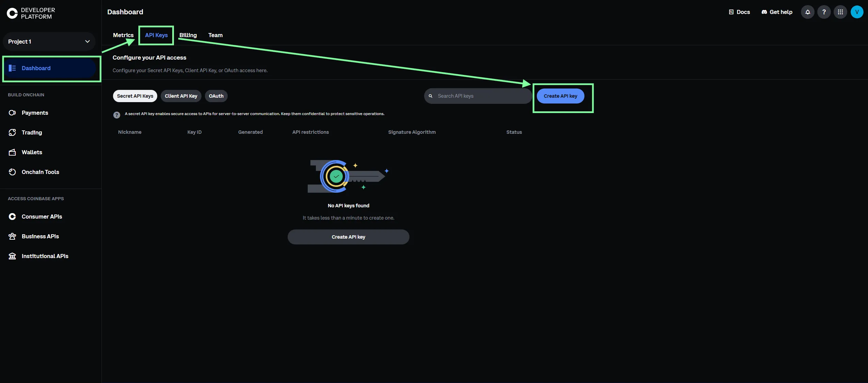Open the apps grid menu
The height and width of the screenshot is (383, 868).
840,12
